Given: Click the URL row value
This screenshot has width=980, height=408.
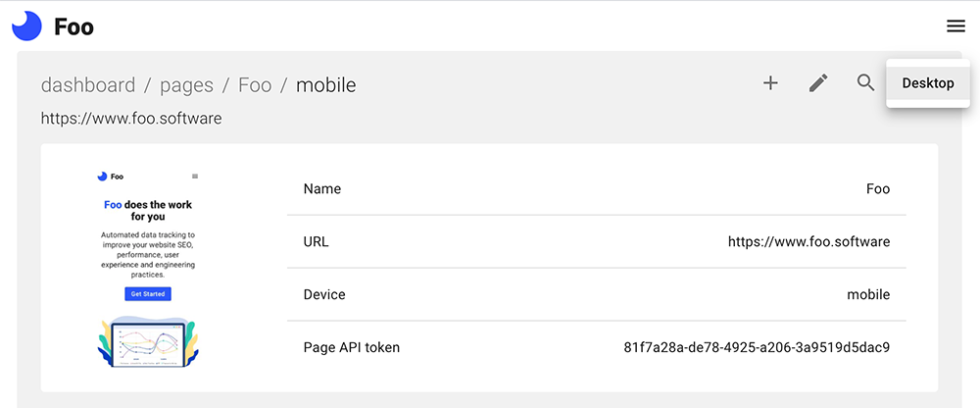Looking at the screenshot, I should point(808,241).
